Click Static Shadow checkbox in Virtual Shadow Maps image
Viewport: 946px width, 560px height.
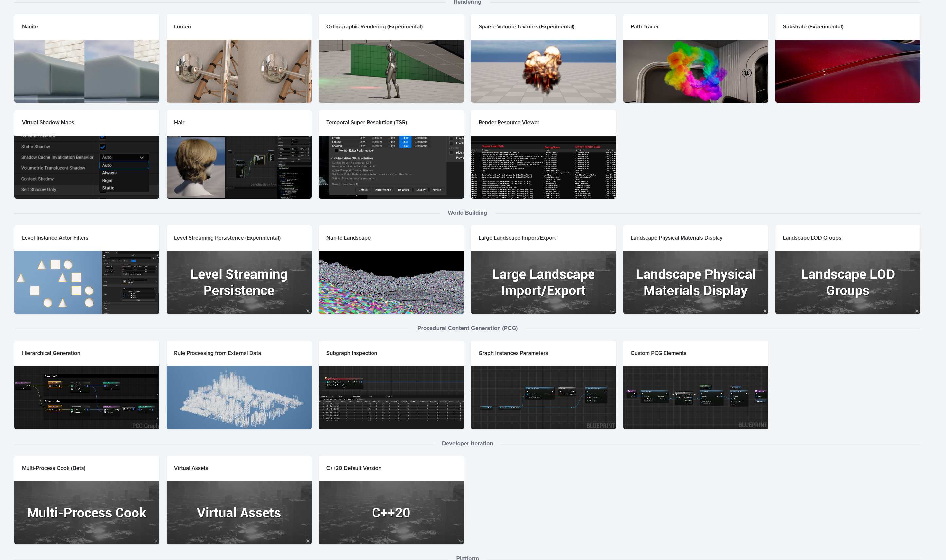[103, 147]
